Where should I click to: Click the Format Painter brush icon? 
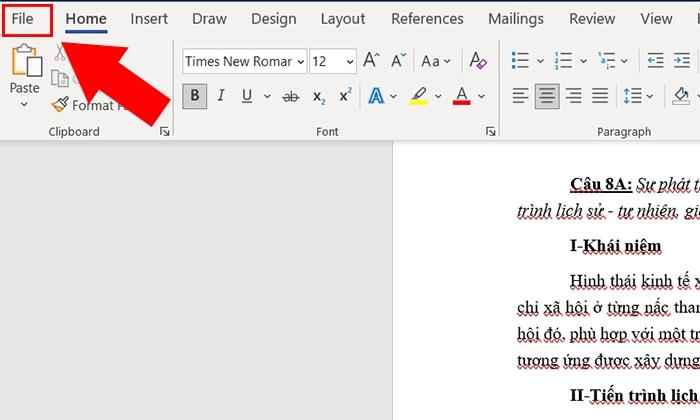point(60,104)
